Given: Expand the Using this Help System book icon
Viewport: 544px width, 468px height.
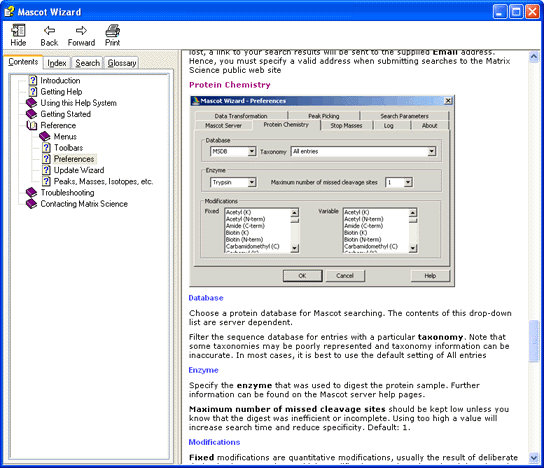Looking at the screenshot, I should (31, 103).
